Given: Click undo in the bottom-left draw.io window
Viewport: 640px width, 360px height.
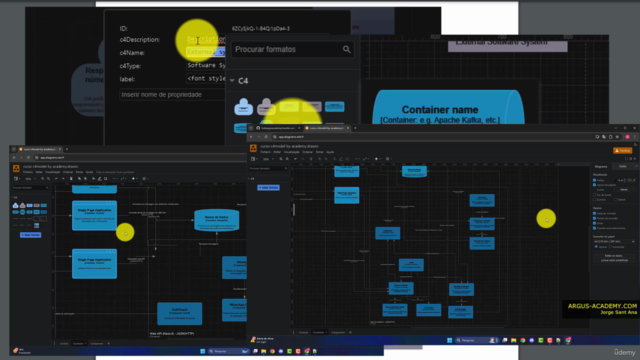Looking at the screenshot, I should [56, 179].
